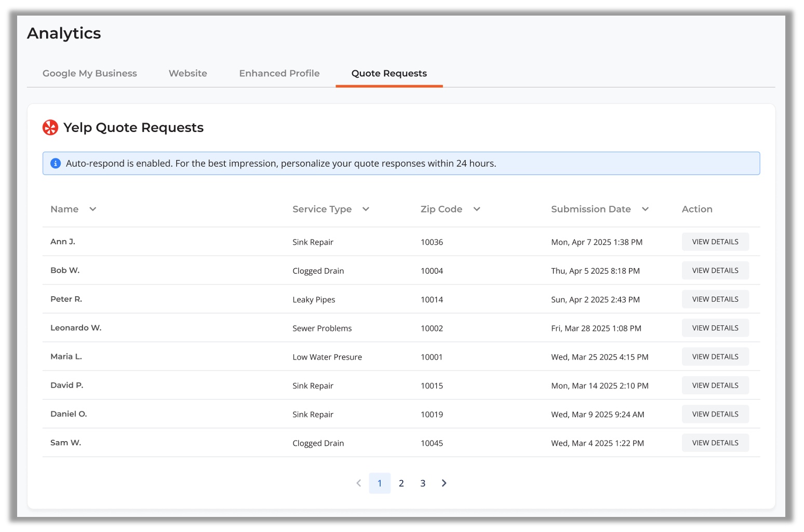
Task: Click the date Wed, Mar 9 2025 9:24 AM
Action: click(598, 415)
